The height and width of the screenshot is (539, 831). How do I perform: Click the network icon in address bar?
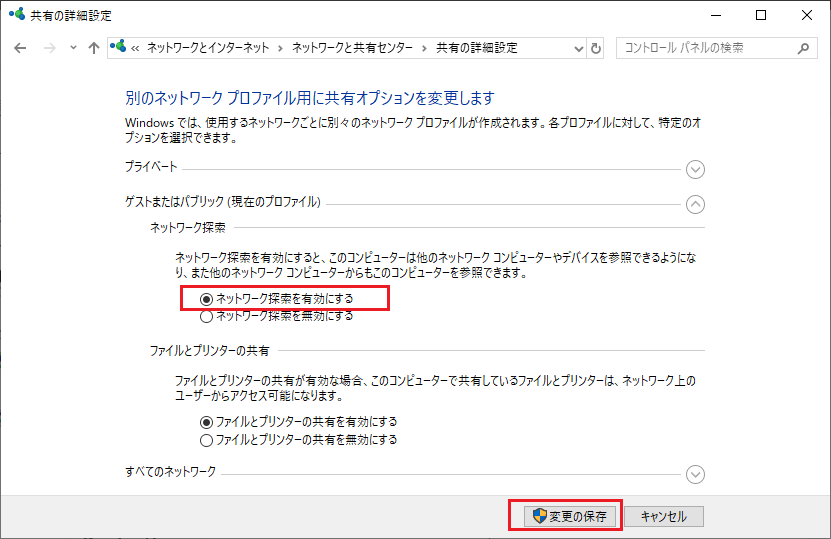[120, 48]
